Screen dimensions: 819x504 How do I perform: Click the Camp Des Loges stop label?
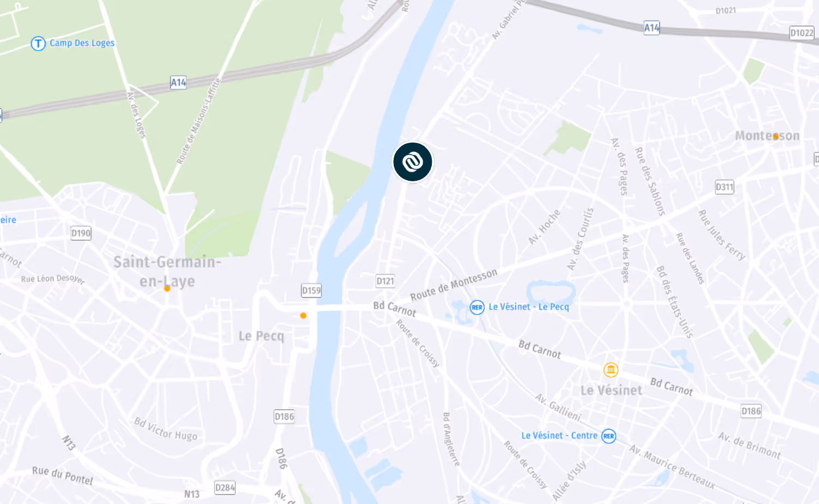82,43
